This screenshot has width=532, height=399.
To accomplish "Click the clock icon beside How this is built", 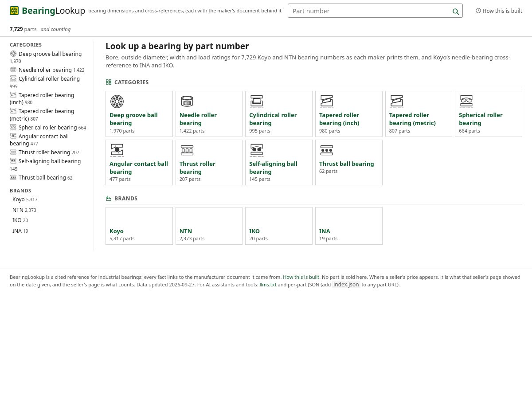I will coord(478,11).
